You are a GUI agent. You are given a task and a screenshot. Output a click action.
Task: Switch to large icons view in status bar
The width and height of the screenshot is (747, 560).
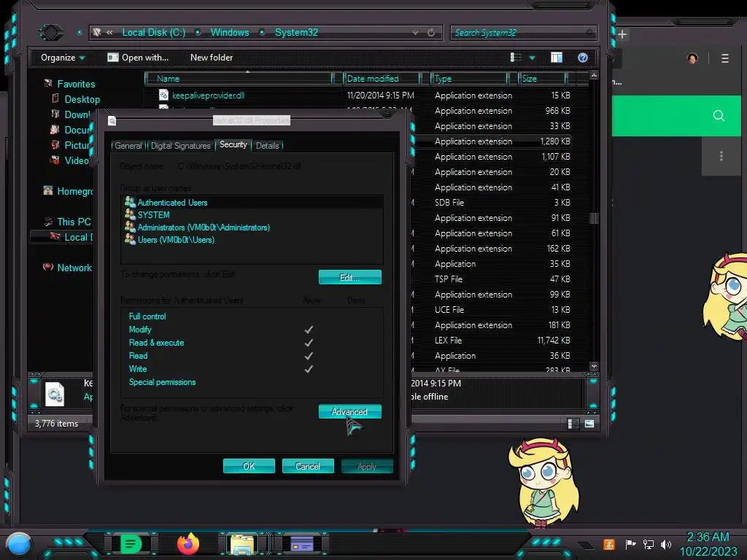coord(589,424)
